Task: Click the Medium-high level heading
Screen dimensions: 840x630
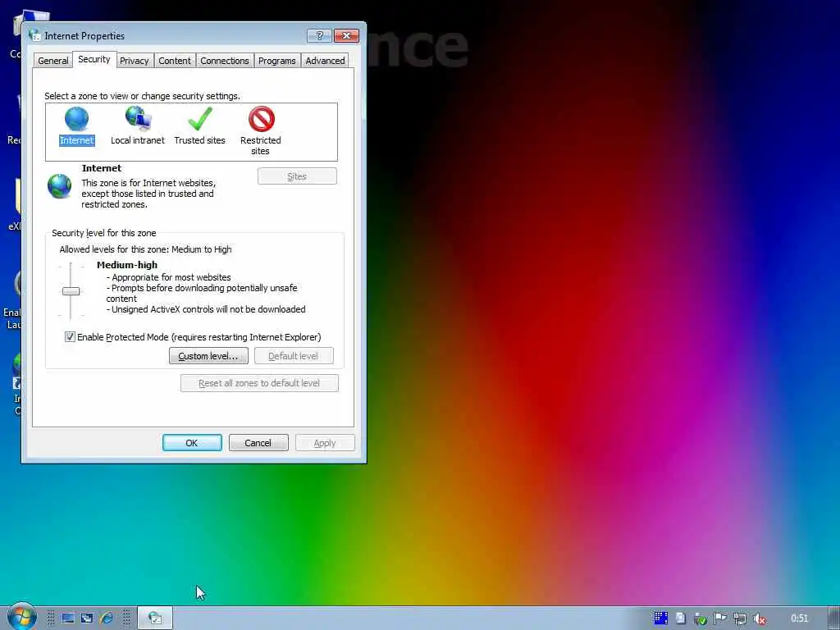Action: coord(127,265)
